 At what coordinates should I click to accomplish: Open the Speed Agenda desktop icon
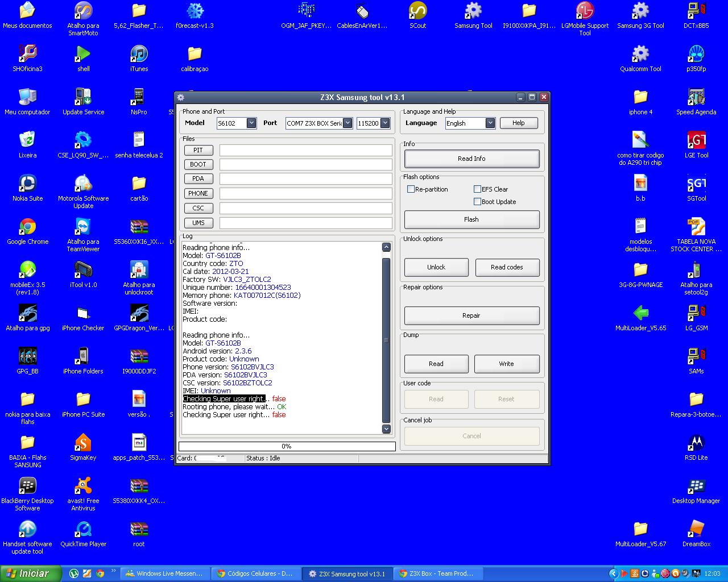pos(696,102)
